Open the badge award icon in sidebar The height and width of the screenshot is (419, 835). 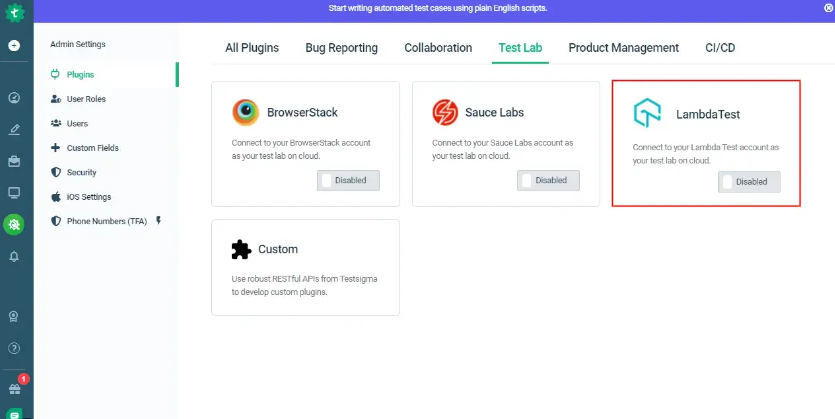(x=14, y=317)
